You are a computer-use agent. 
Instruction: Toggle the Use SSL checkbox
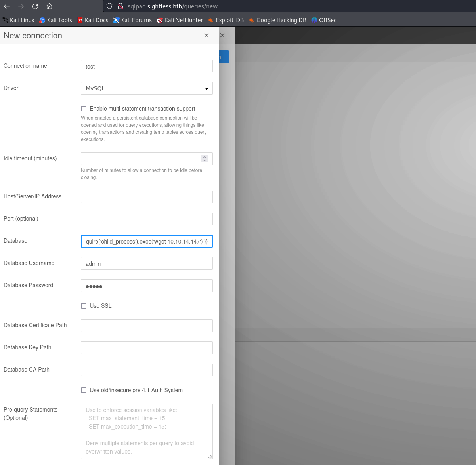[84, 306]
